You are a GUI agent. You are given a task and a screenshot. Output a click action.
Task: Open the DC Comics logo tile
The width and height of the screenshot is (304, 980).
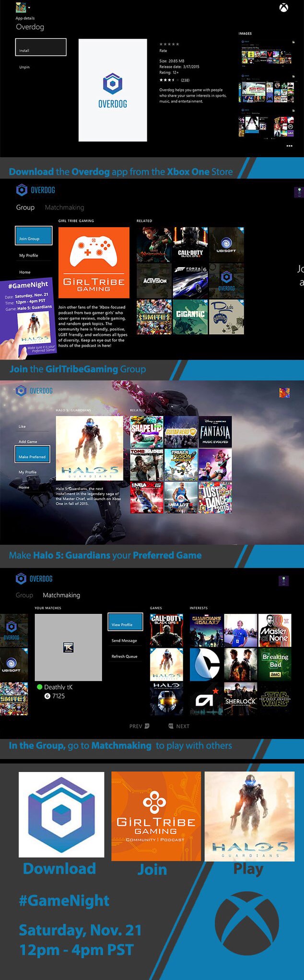click(x=206, y=665)
